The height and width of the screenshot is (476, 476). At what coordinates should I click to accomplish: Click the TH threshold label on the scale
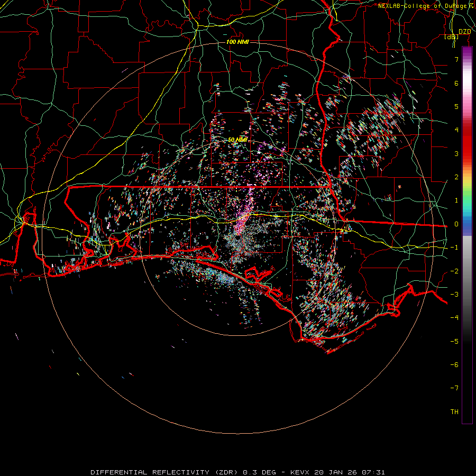[454, 412]
